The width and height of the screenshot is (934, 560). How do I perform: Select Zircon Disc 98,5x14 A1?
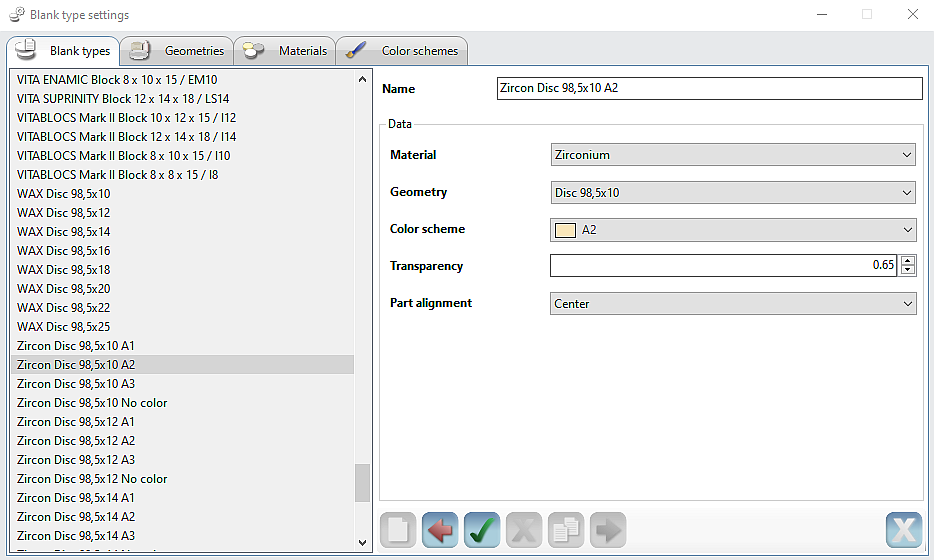coord(182,498)
